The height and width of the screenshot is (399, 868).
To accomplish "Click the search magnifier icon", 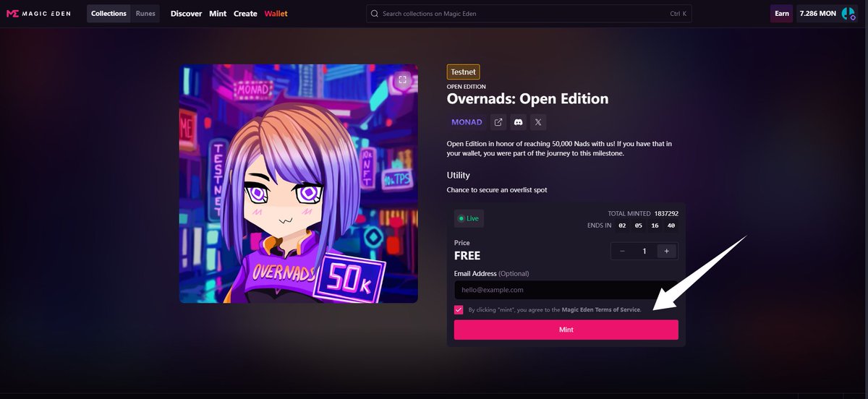I will [x=375, y=14].
